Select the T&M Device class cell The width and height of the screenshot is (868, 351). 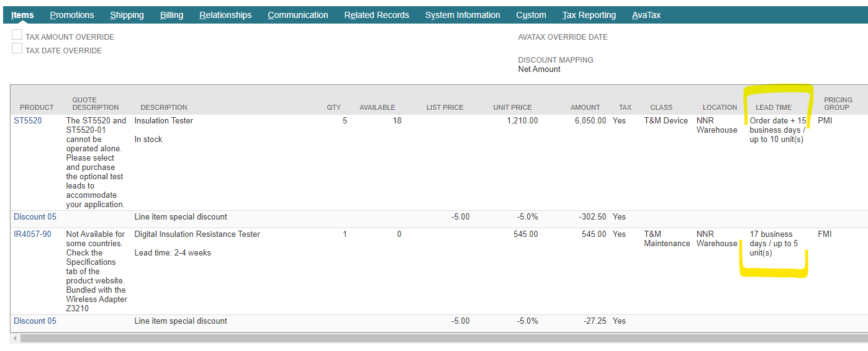tap(666, 121)
